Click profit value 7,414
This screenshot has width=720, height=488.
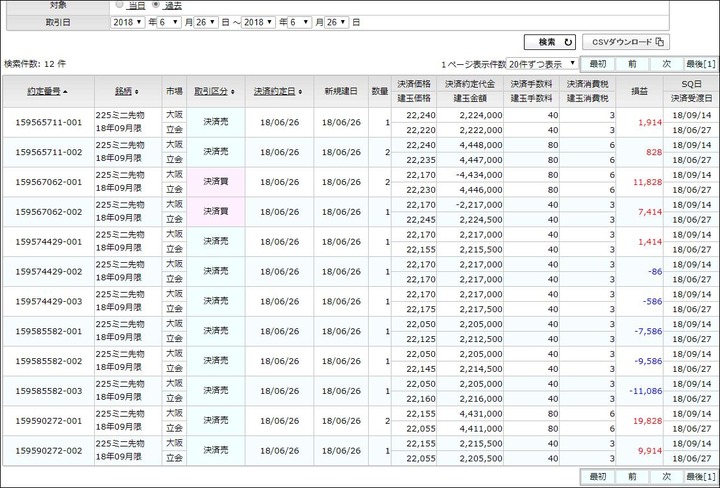[x=650, y=212]
